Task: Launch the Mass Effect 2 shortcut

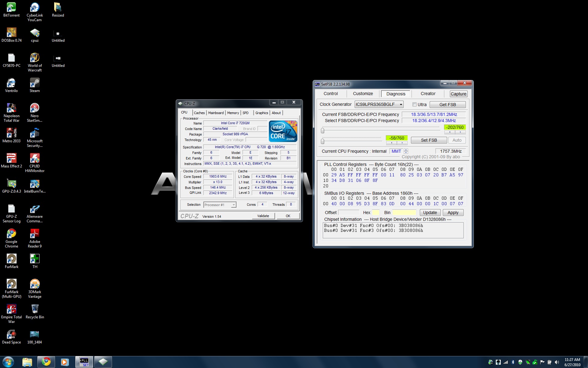Action: (11, 161)
